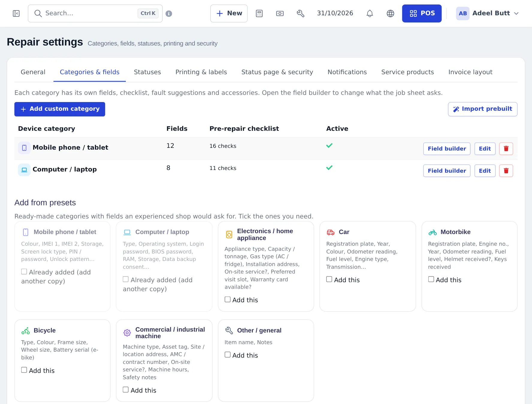Click the active checkmark for Computer / laptop
Screen dimensions: 532x404
pyautogui.click(x=330, y=168)
